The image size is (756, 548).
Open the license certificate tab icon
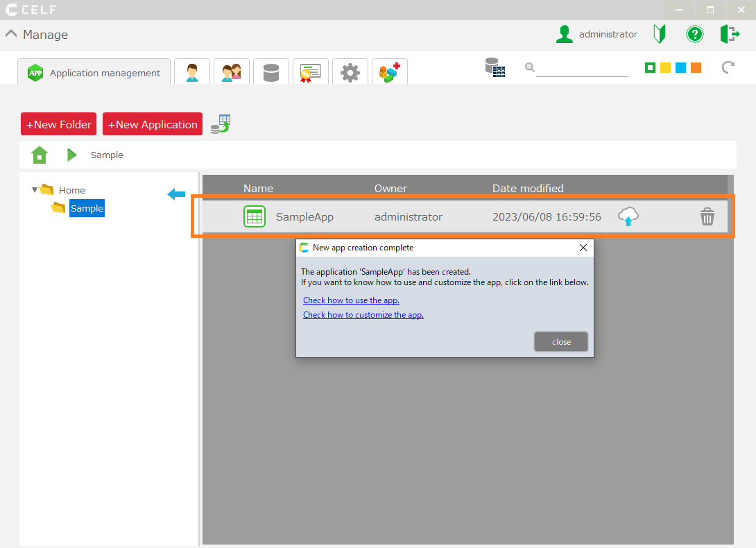[x=311, y=72]
